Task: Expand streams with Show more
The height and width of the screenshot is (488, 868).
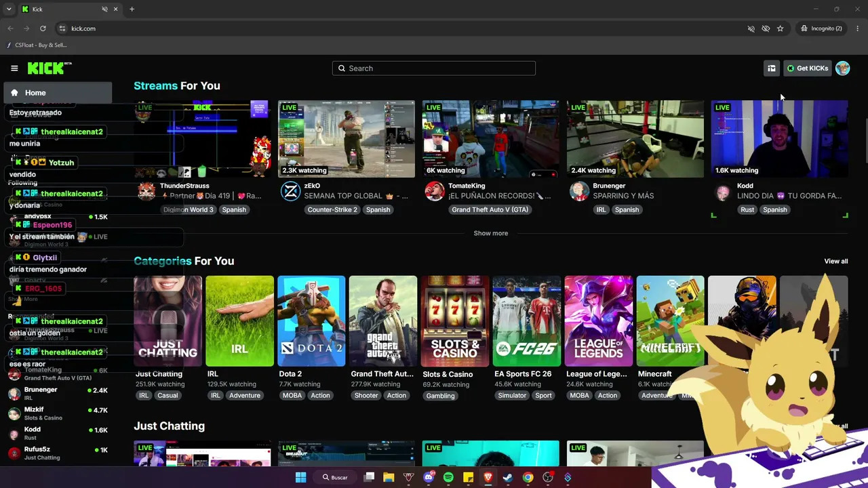Action: pyautogui.click(x=491, y=233)
